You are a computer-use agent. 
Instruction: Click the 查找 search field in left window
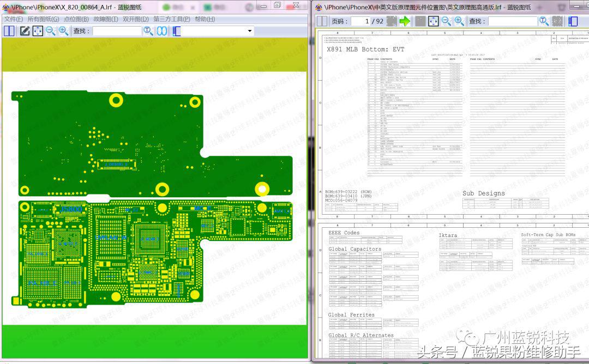point(117,31)
